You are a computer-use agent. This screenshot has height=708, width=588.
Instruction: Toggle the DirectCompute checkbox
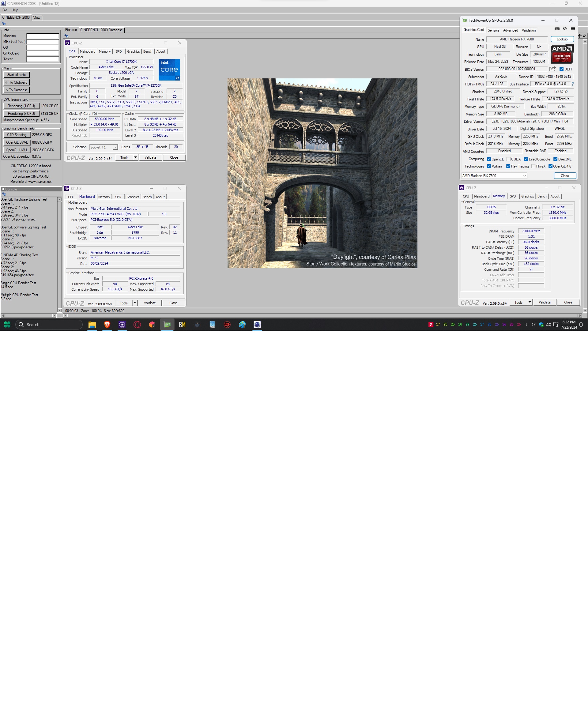point(526,159)
